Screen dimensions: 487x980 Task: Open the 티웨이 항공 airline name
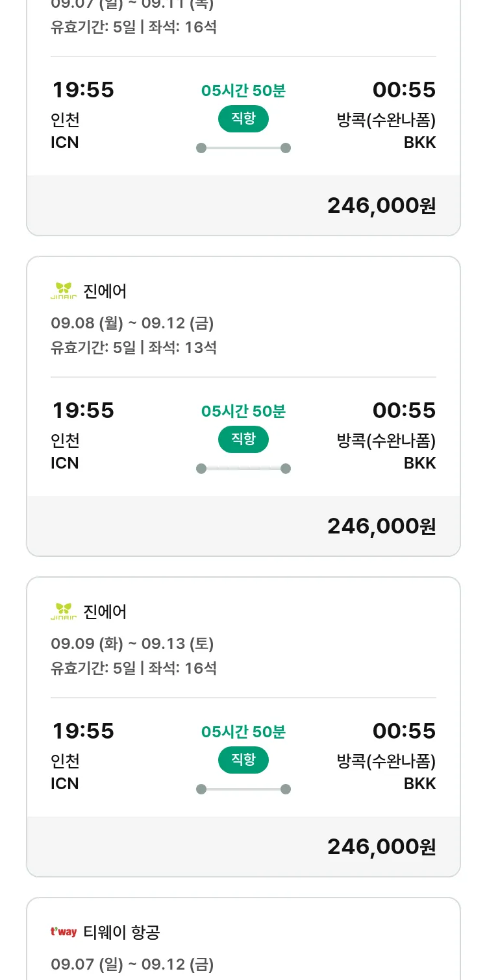point(121,933)
